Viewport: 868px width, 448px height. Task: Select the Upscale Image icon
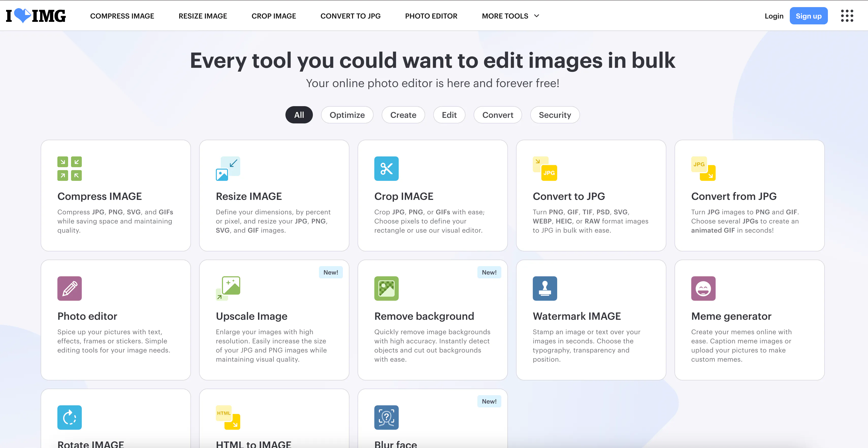[228, 289]
